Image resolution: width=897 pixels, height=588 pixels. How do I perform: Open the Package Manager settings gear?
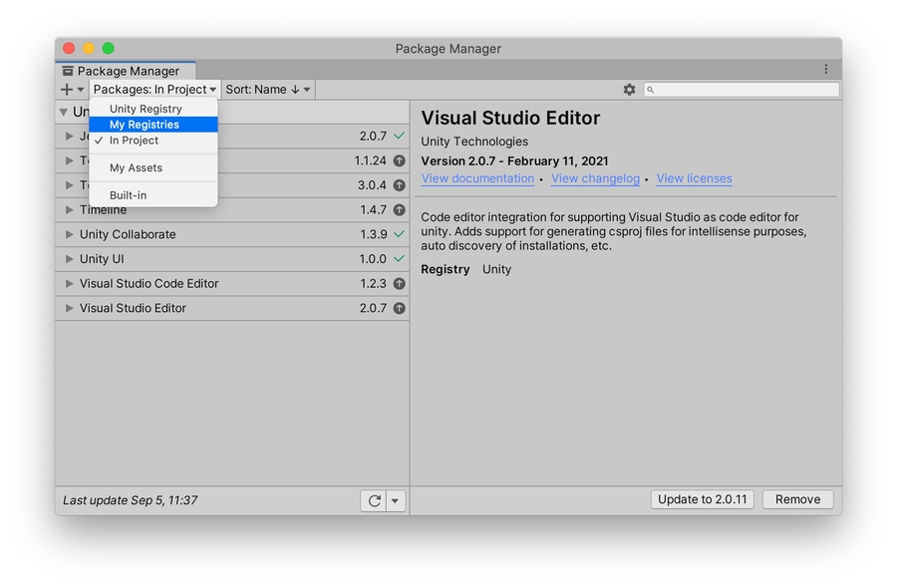pos(629,90)
